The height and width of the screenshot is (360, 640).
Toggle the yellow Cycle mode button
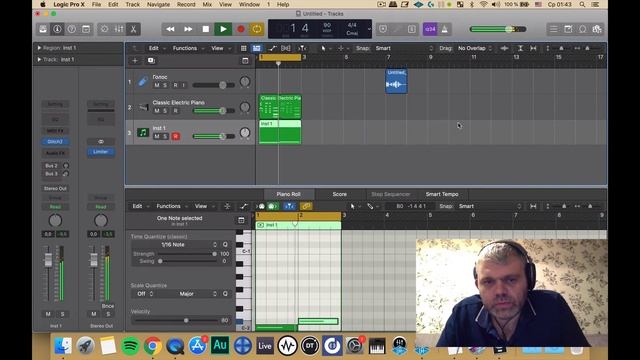pos(257,29)
